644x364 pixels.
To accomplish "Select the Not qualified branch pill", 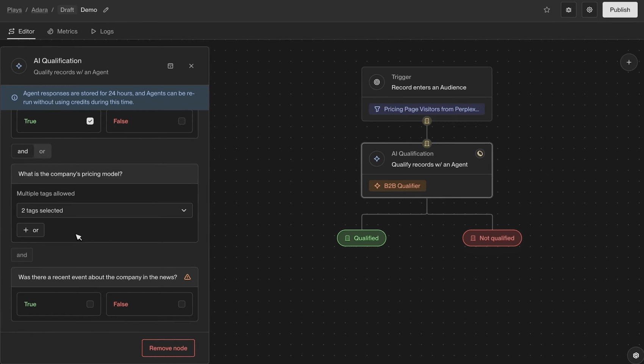I will pos(492,238).
